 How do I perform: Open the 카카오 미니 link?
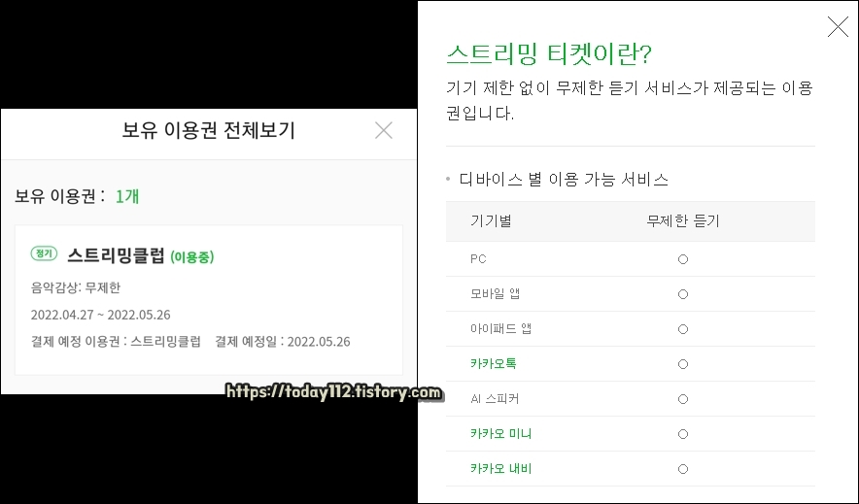tap(500, 433)
